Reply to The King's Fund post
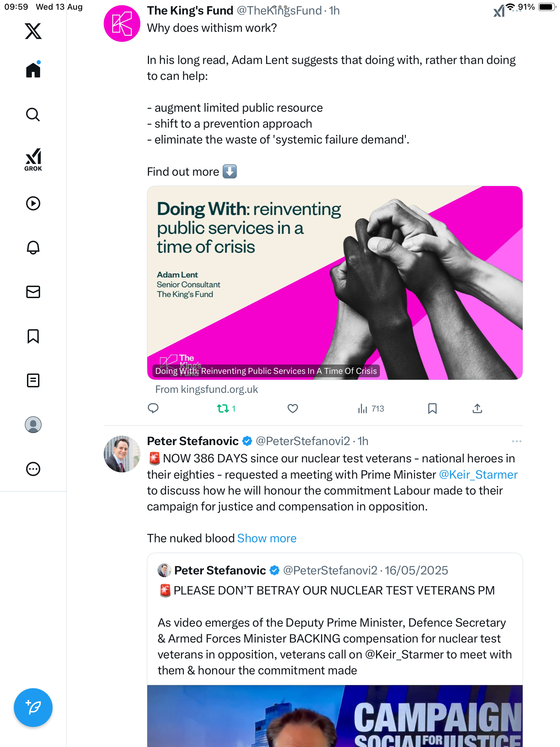Screen dimensions: 560x747 (x=153, y=409)
